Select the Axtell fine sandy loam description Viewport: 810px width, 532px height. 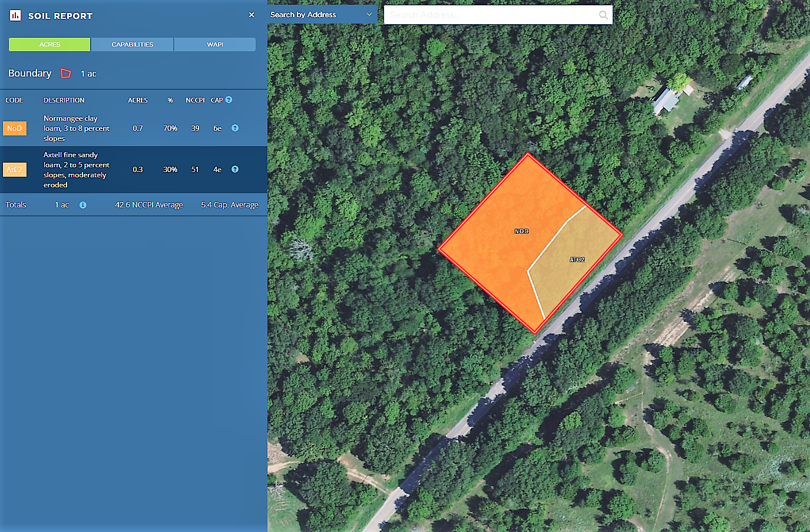(76, 170)
